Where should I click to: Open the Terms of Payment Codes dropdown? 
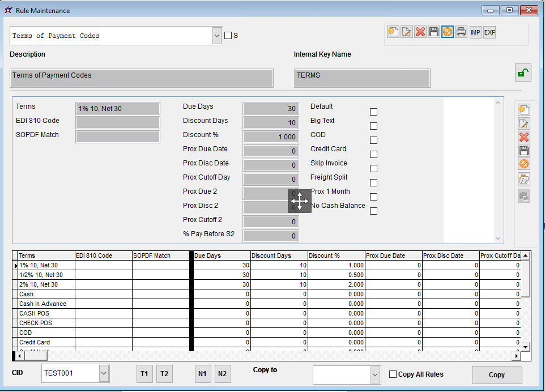(217, 36)
